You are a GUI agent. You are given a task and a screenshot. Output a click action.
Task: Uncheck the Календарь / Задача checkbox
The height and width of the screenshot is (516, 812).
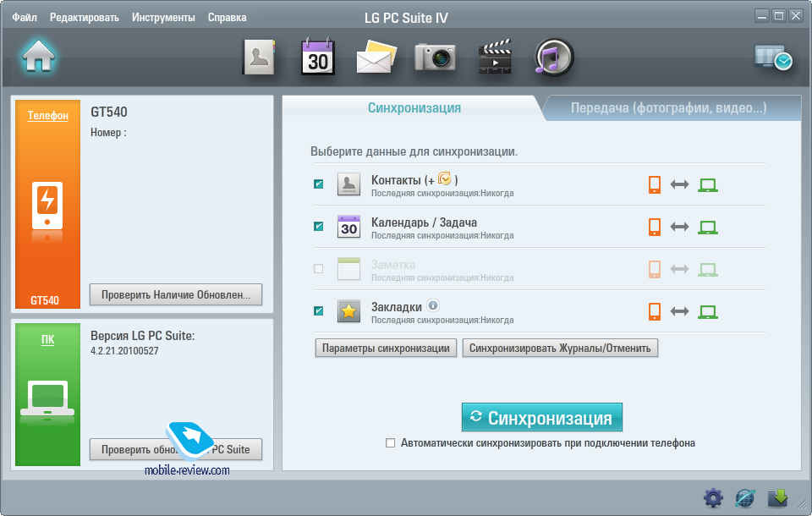tap(319, 227)
